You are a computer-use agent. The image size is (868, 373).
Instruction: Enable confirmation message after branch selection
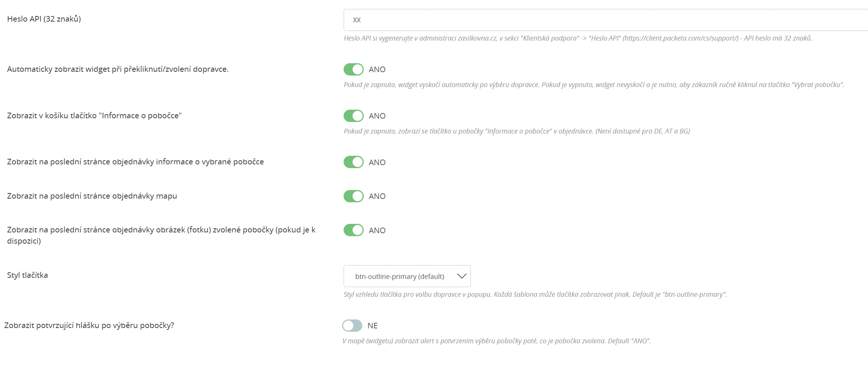(x=352, y=326)
